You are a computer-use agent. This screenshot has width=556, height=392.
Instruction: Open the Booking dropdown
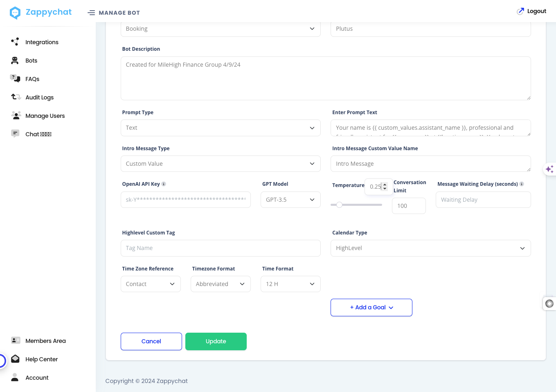click(221, 29)
